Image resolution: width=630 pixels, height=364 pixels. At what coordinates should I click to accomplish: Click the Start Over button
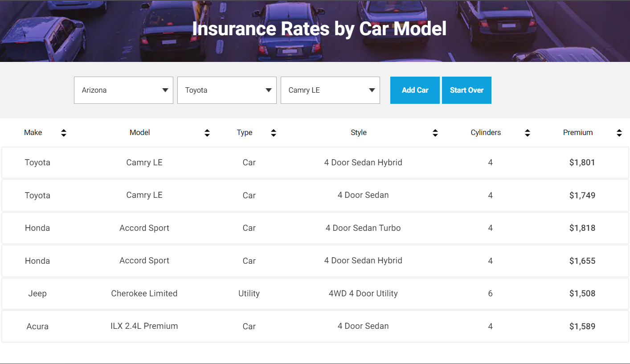pyautogui.click(x=466, y=90)
